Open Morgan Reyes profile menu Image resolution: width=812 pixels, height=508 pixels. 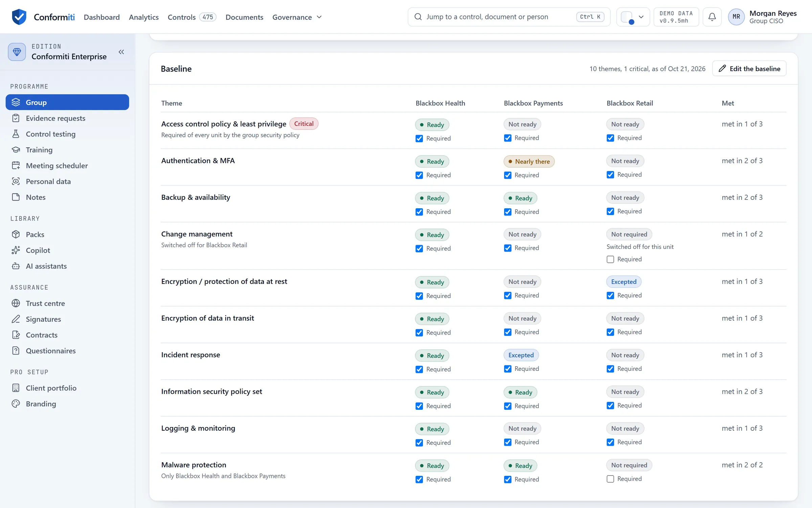[x=763, y=17]
